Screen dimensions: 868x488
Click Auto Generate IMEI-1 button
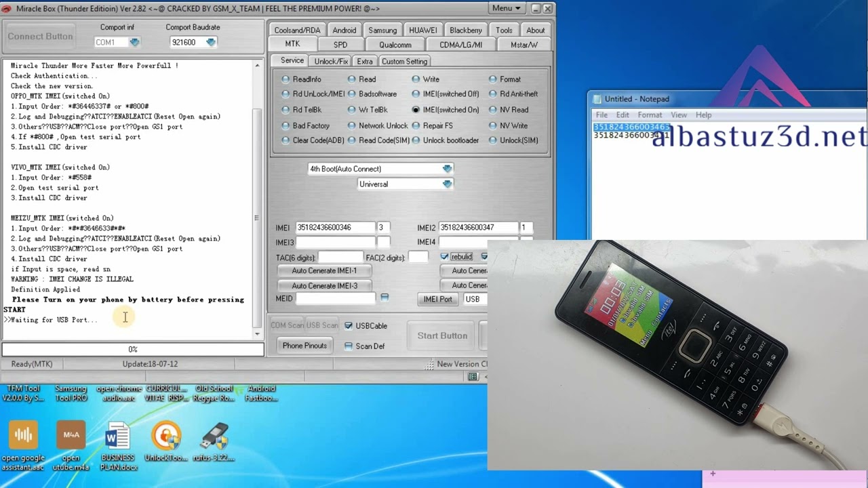pos(324,270)
